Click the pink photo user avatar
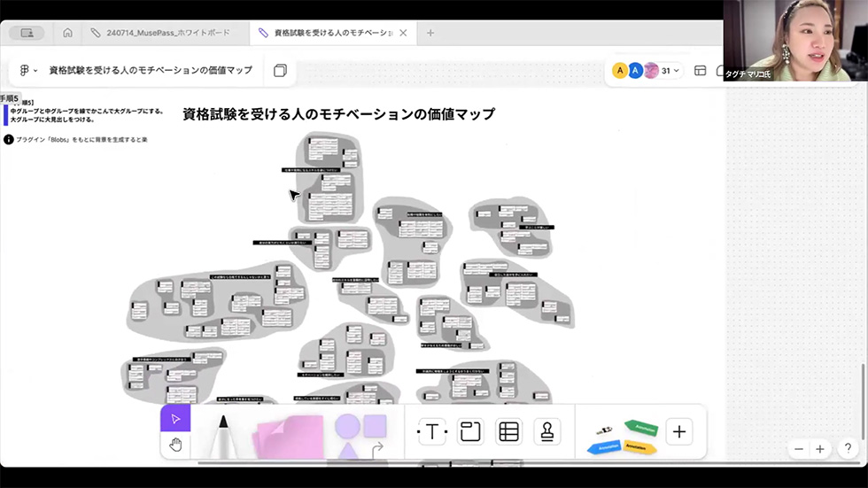This screenshot has height=488, width=868. pos(651,70)
